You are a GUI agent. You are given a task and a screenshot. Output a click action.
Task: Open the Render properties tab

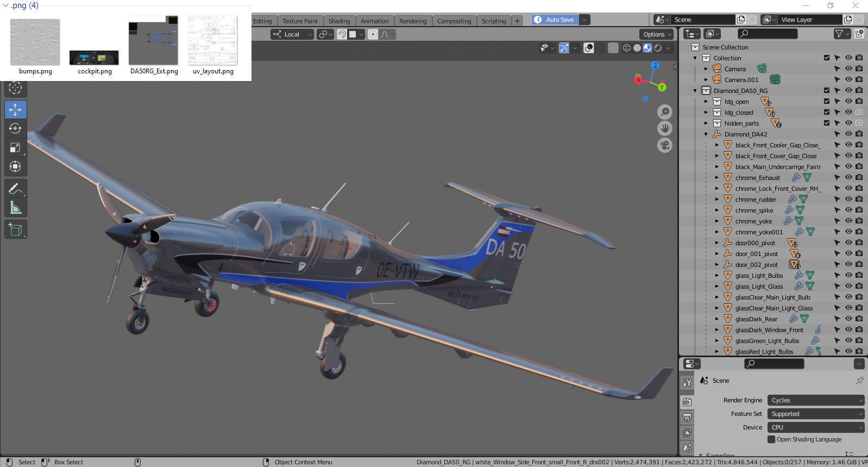click(687, 402)
